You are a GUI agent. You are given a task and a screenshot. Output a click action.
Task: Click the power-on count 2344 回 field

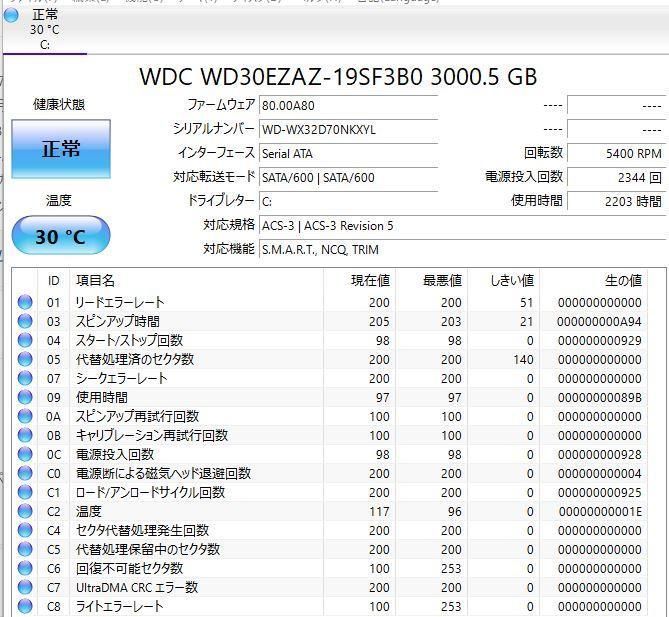coord(616,177)
